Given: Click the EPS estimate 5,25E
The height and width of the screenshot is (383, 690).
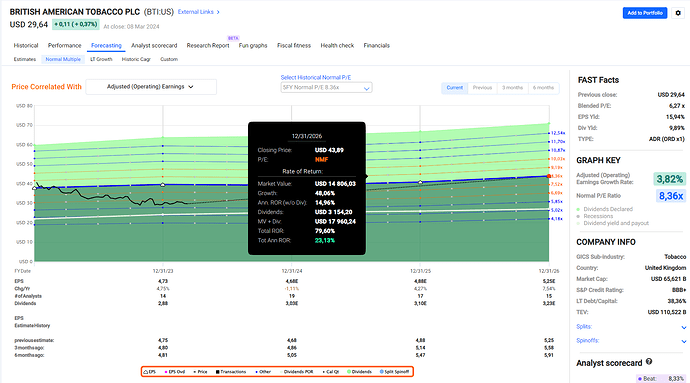Looking at the screenshot, I should [x=549, y=281].
